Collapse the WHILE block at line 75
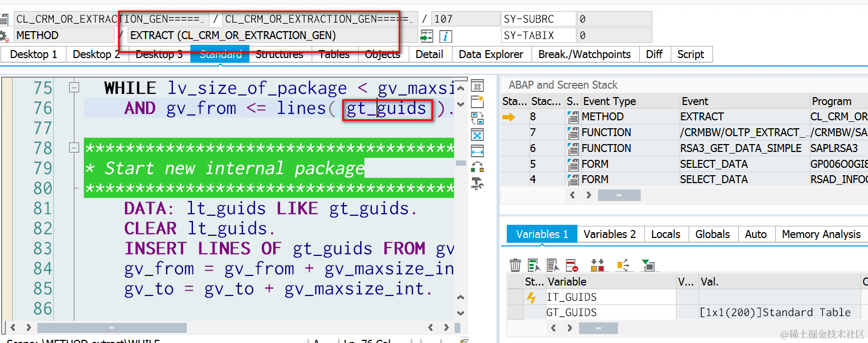Screen dimensions: 868x343 click(x=74, y=88)
